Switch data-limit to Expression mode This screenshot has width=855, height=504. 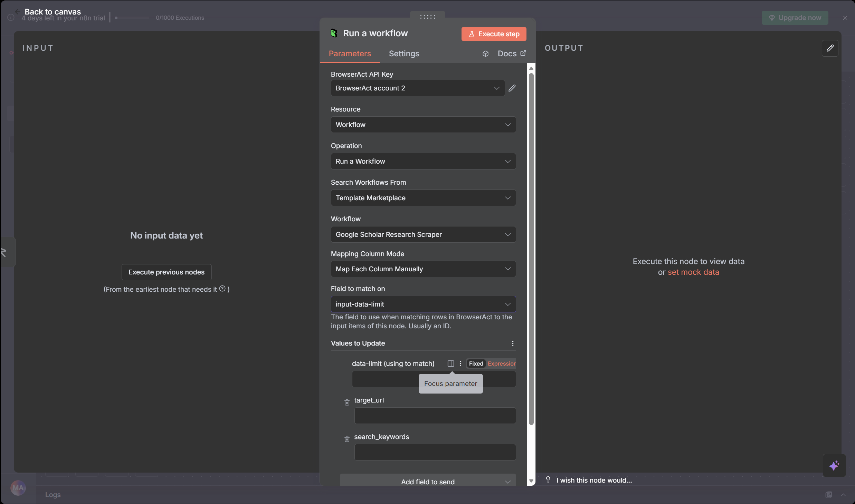pos(501,364)
